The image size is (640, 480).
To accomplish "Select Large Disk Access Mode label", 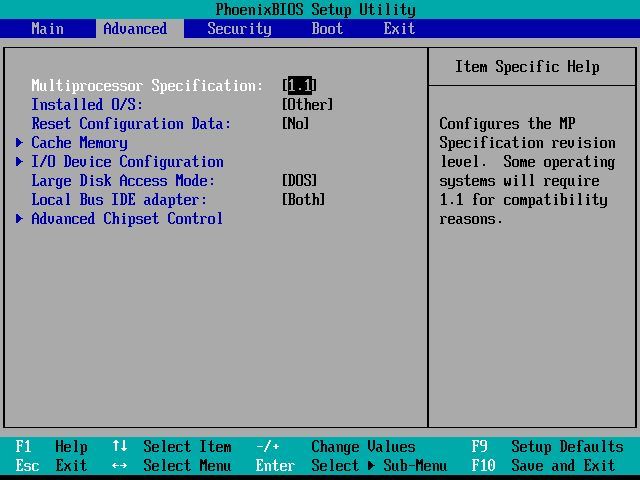I will click(123, 180).
